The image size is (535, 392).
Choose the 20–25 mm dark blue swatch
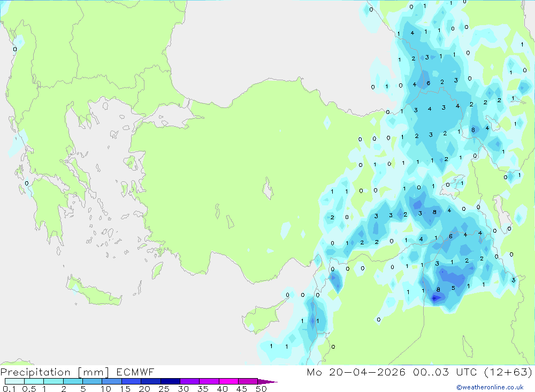click(150, 381)
